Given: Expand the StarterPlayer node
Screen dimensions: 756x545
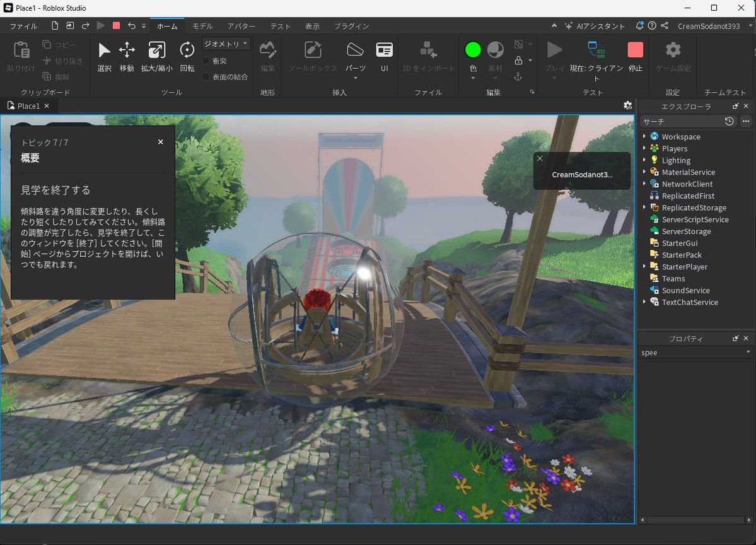Looking at the screenshot, I should click(644, 266).
